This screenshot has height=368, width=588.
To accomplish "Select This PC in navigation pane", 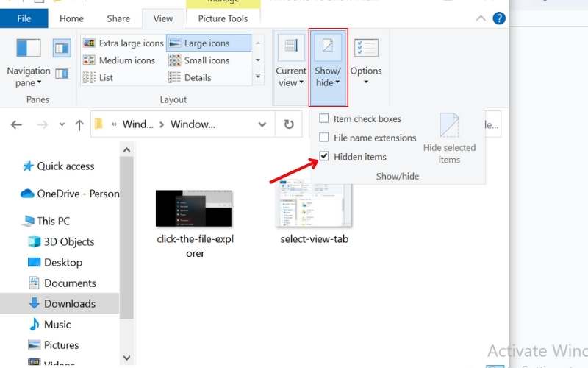I will coord(46,221).
